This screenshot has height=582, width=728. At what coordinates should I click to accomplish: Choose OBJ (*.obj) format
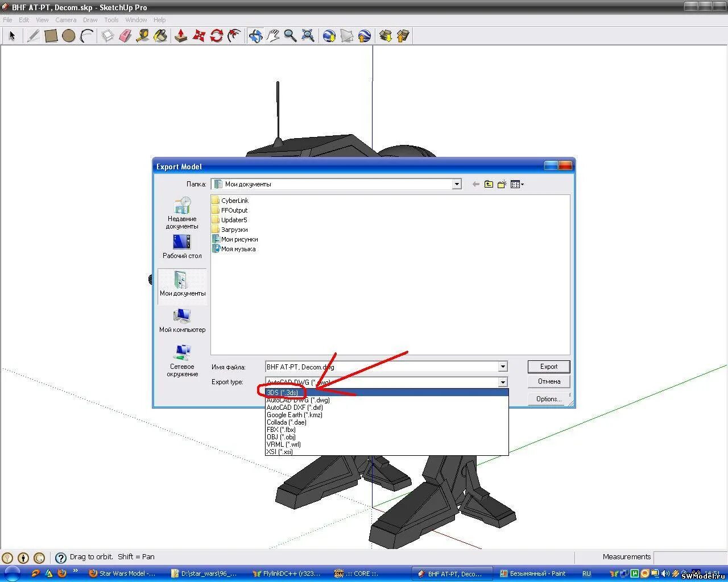click(387, 437)
